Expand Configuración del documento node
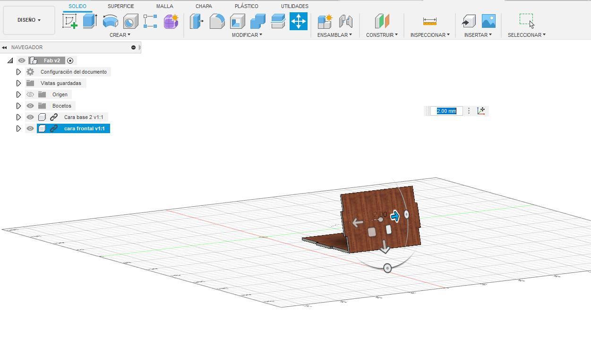Image resolution: width=591 pixels, height=364 pixels. 18,72
